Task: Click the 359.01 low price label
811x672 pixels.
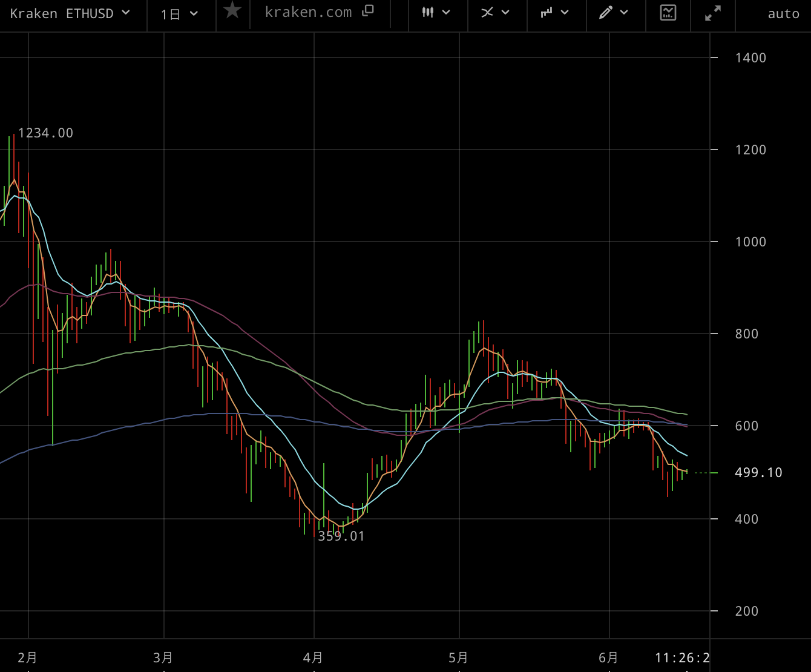Action: 341,536
